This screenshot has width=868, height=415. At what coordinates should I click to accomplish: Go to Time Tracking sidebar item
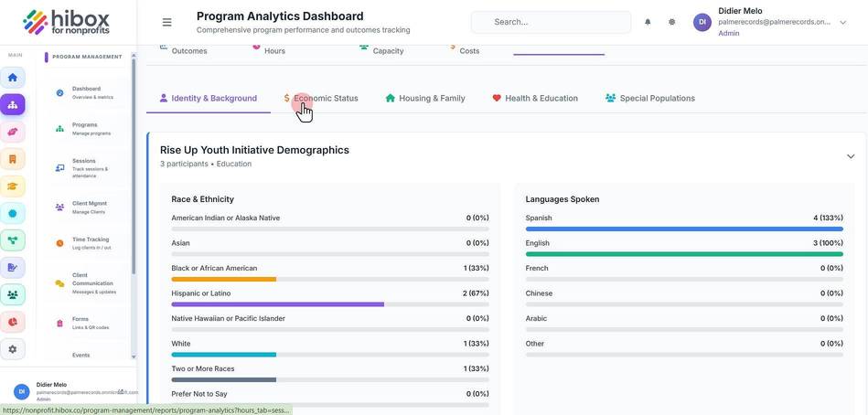point(86,243)
